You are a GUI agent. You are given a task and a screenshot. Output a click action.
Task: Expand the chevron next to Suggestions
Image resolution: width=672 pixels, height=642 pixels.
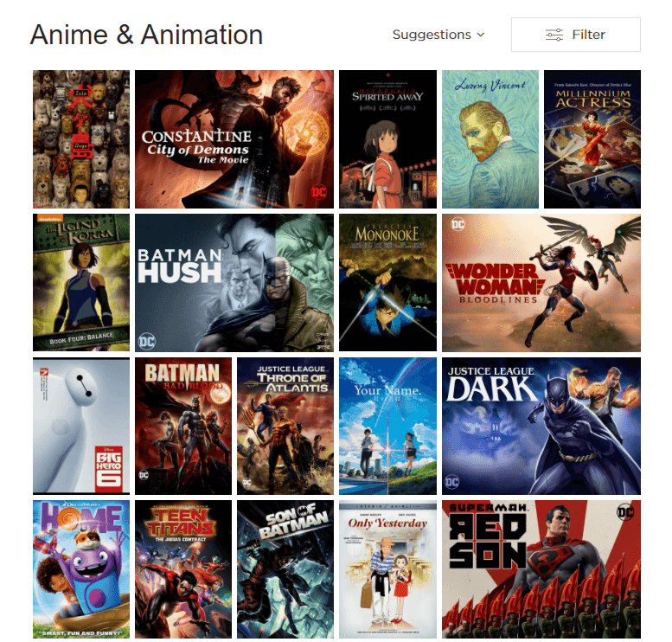tap(481, 35)
